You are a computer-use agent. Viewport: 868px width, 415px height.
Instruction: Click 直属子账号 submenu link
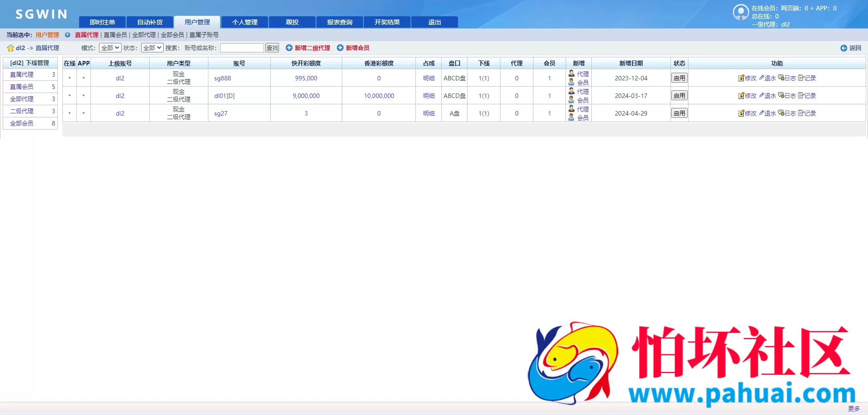(204, 35)
